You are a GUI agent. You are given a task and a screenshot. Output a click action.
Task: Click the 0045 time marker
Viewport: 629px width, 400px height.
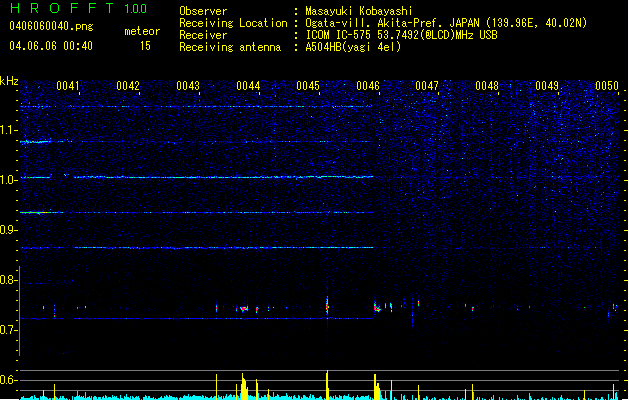click(x=308, y=86)
